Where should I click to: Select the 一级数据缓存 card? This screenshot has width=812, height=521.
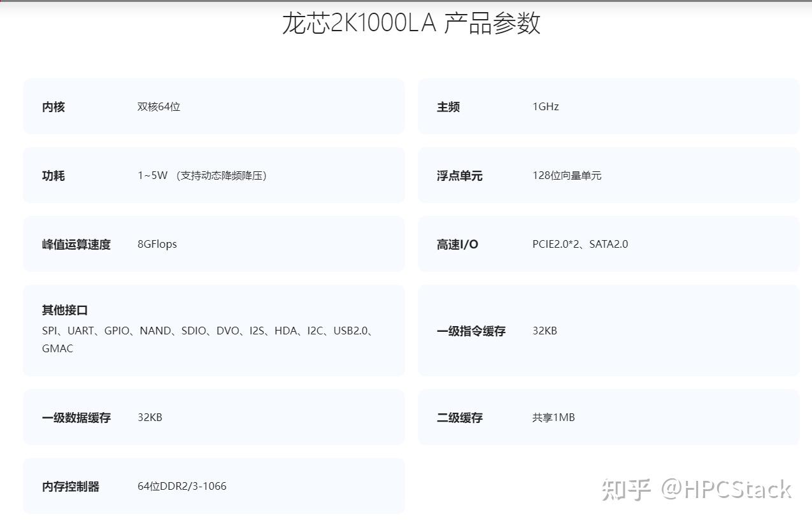(x=213, y=417)
